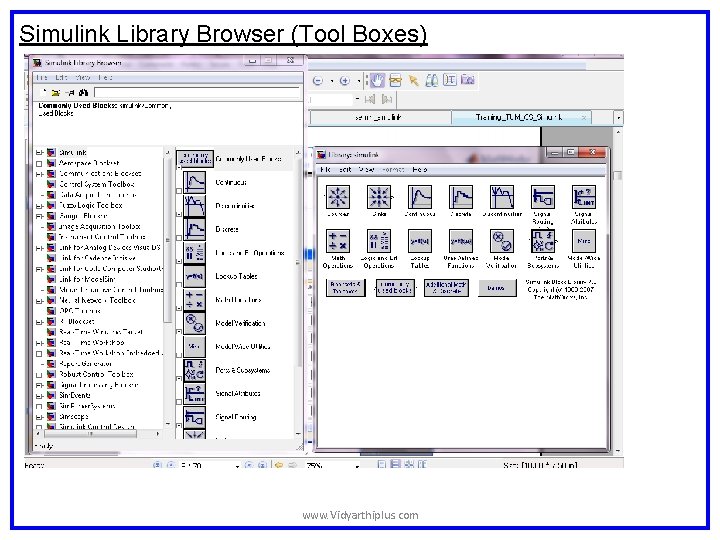The image size is (720, 540).
Task: Open the 75% zoom level dropdown
Action: tap(357, 466)
